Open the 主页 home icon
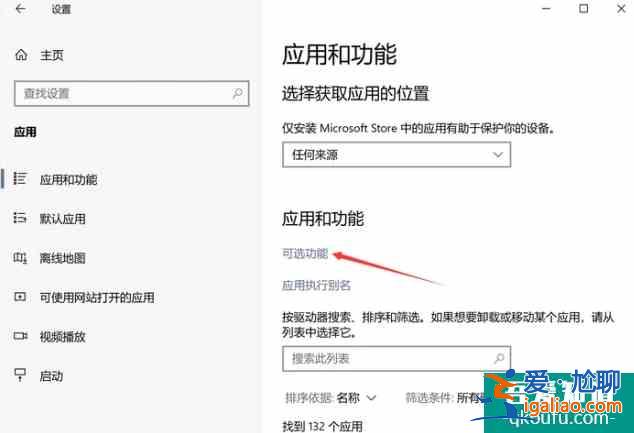Viewport: 634px width, 433px height. point(21,55)
